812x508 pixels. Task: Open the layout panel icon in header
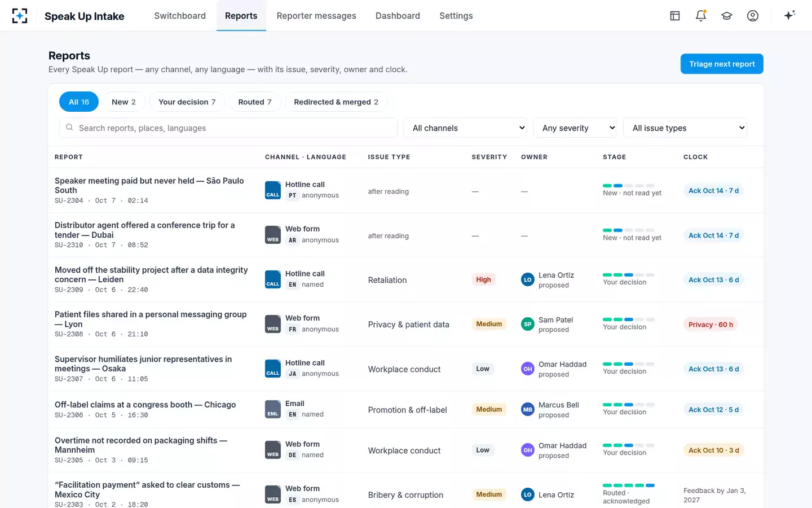675,16
